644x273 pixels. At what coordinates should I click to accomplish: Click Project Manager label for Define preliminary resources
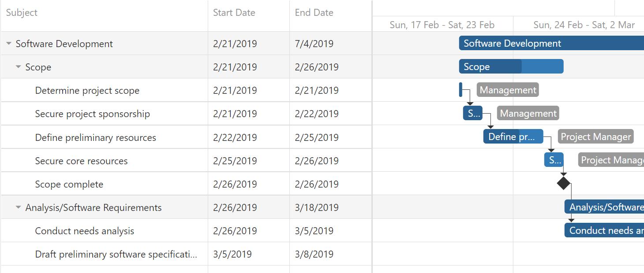pyautogui.click(x=595, y=136)
